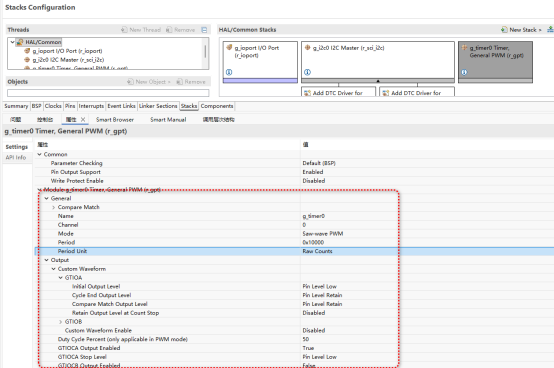This screenshot has height=368, width=554.
Task: Open the Linker Sections tab
Action: coord(158,106)
